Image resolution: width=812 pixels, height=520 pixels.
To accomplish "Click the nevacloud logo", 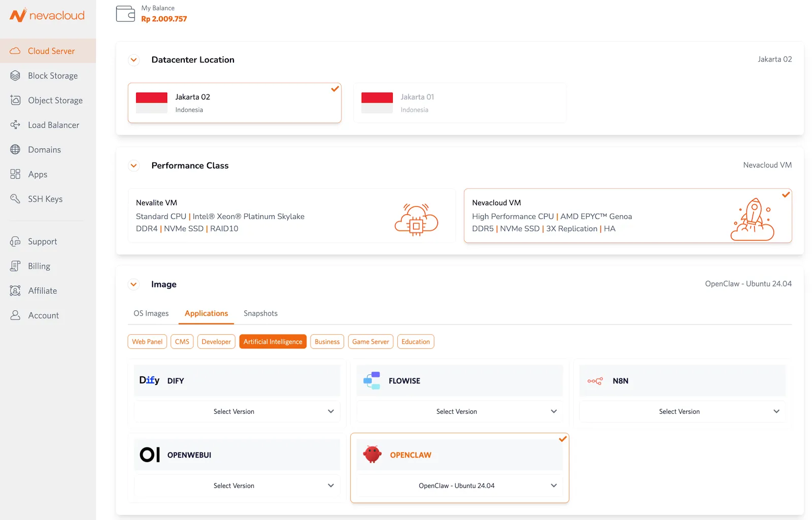I will [x=47, y=15].
